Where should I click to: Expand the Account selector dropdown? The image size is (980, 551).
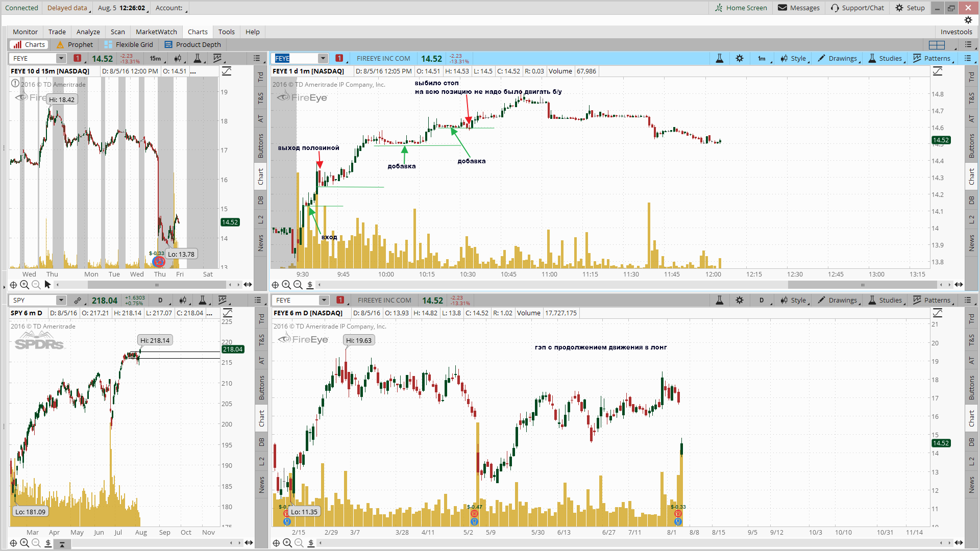(171, 8)
